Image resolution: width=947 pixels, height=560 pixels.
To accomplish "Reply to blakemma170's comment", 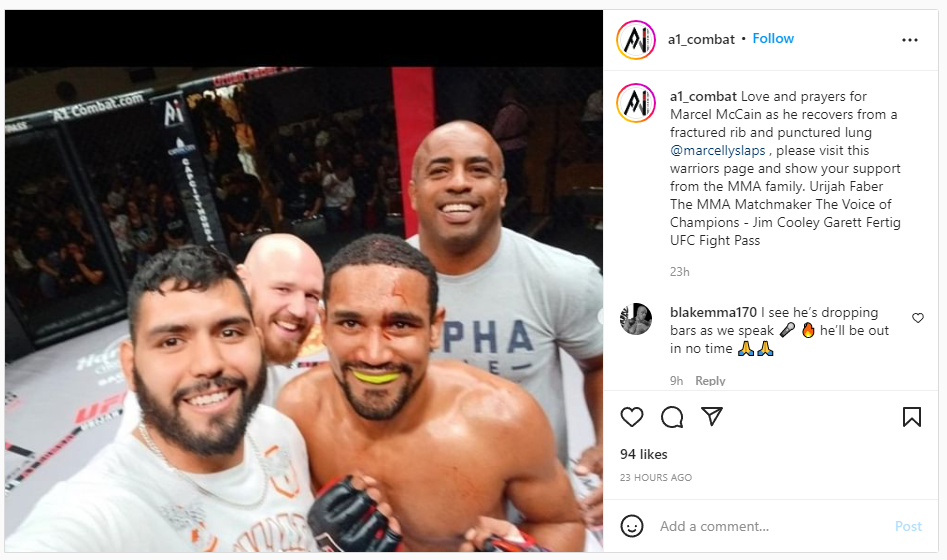I will [710, 381].
